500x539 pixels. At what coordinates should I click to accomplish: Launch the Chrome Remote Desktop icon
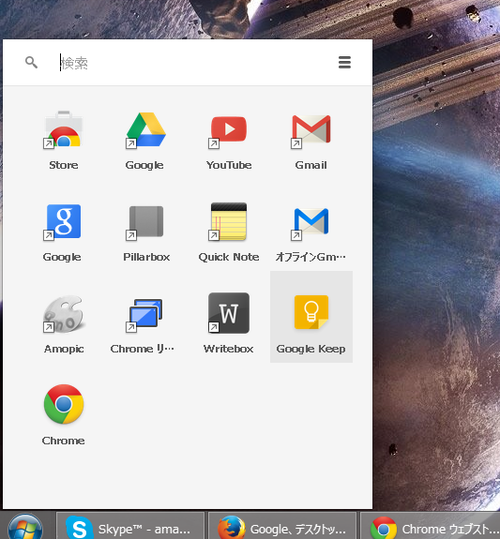pyautogui.click(x=144, y=315)
